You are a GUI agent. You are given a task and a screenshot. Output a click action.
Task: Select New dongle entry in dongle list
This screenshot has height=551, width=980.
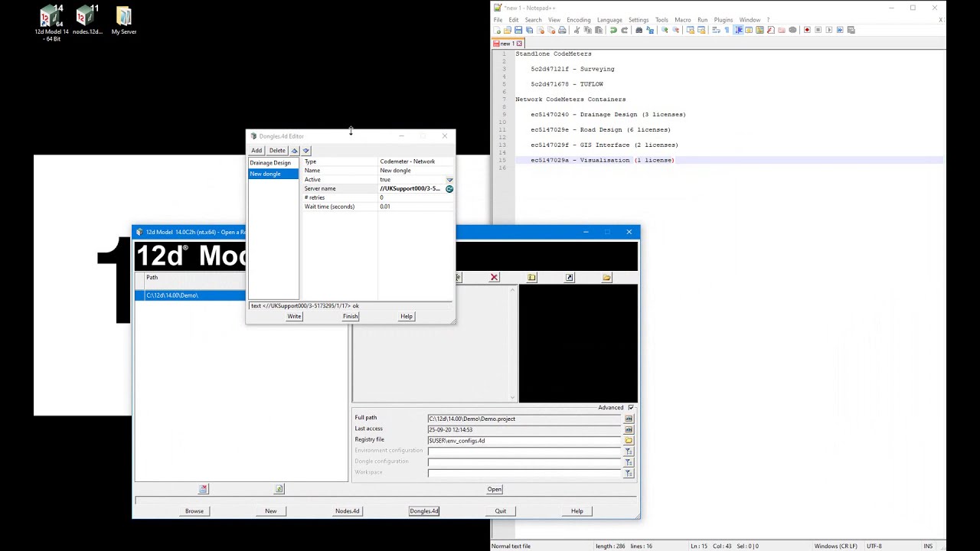[x=273, y=174]
